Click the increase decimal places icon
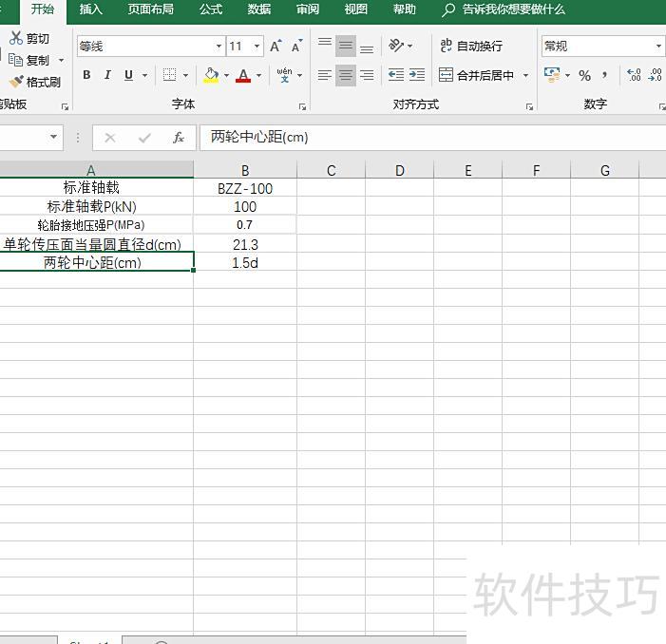The image size is (666, 644). coord(634,75)
